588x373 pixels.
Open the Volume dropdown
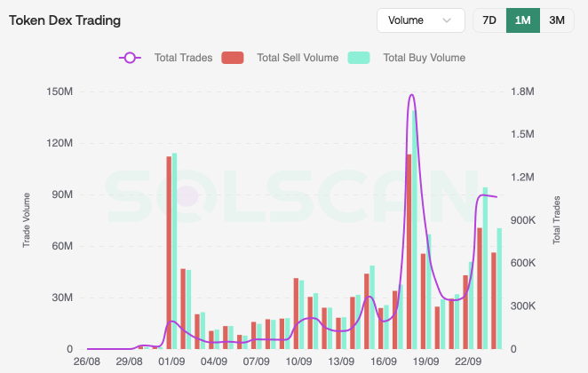(x=421, y=20)
